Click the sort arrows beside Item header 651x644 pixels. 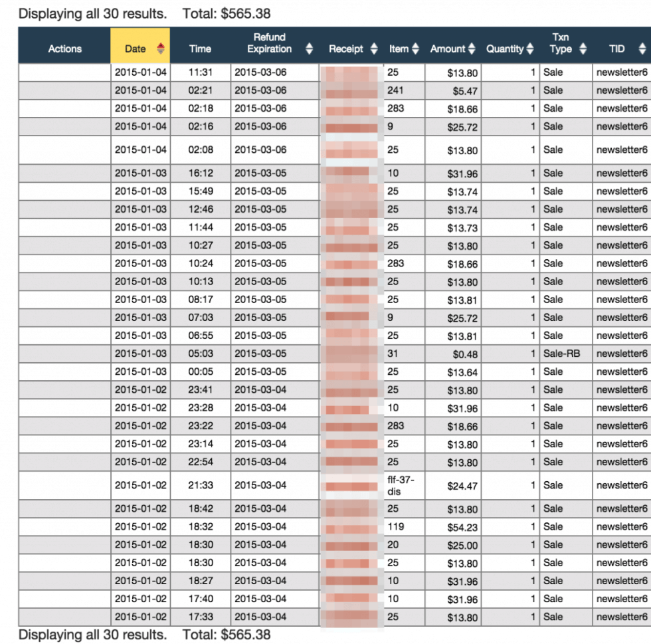click(416, 49)
